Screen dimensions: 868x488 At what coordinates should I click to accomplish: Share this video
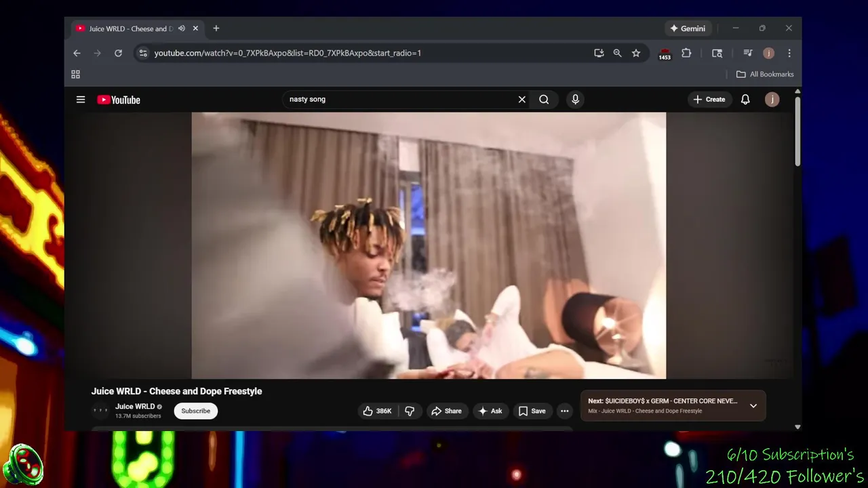point(446,411)
